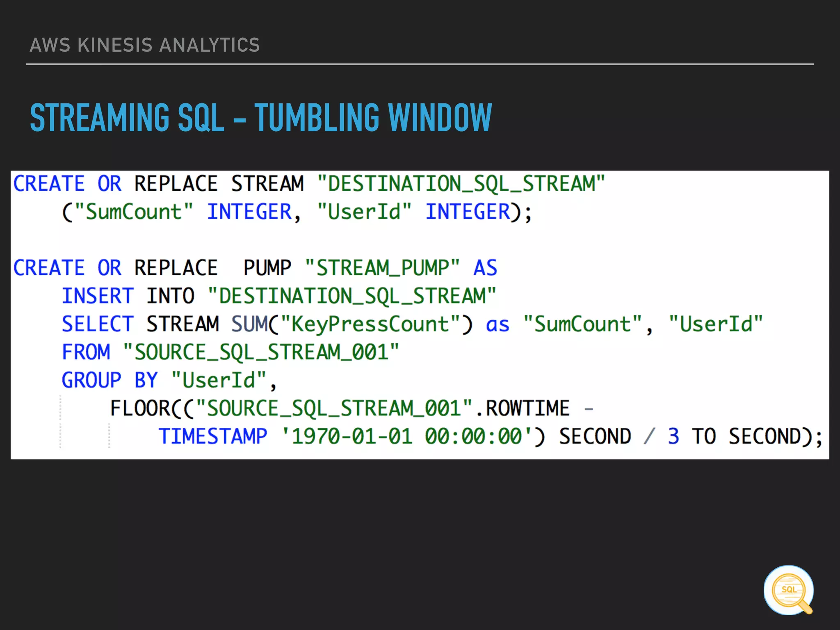The height and width of the screenshot is (630, 840).
Task: Click the '1970-01-01 00:00:00' literal
Action: 407,436
